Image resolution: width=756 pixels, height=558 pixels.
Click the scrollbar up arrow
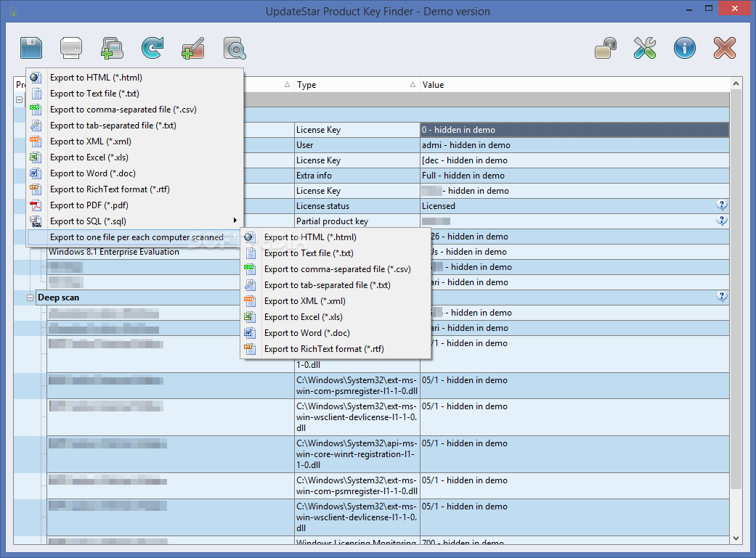pyautogui.click(x=736, y=84)
